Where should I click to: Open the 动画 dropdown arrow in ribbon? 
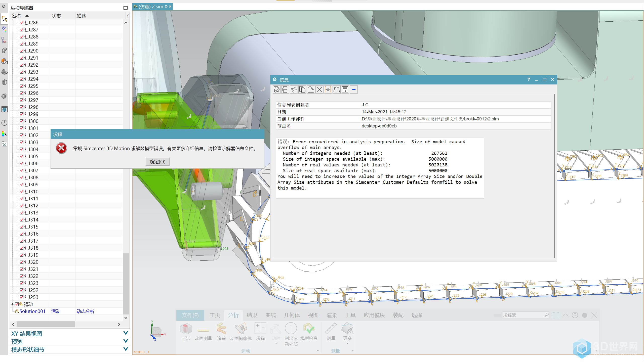276,343
